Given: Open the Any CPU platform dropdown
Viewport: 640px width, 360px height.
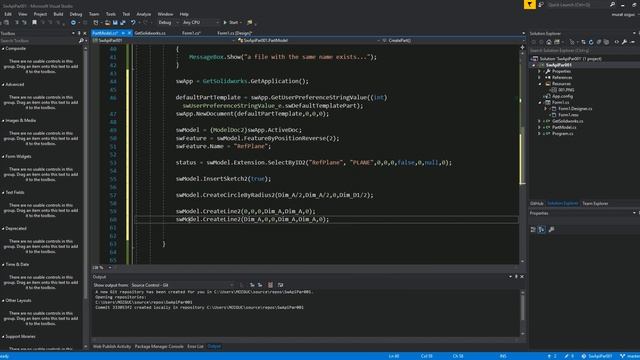Looking at the screenshot, I should [200, 22].
